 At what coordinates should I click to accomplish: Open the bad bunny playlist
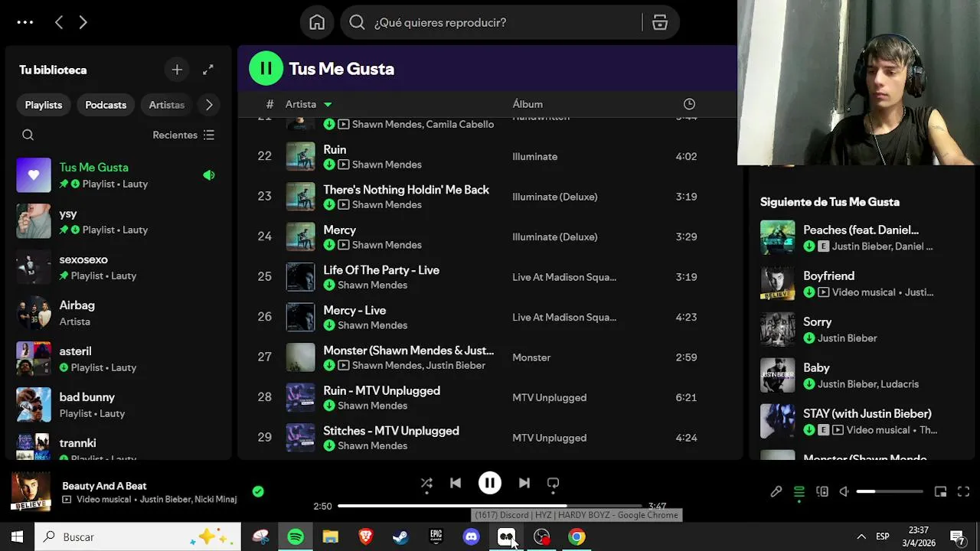pos(118,405)
